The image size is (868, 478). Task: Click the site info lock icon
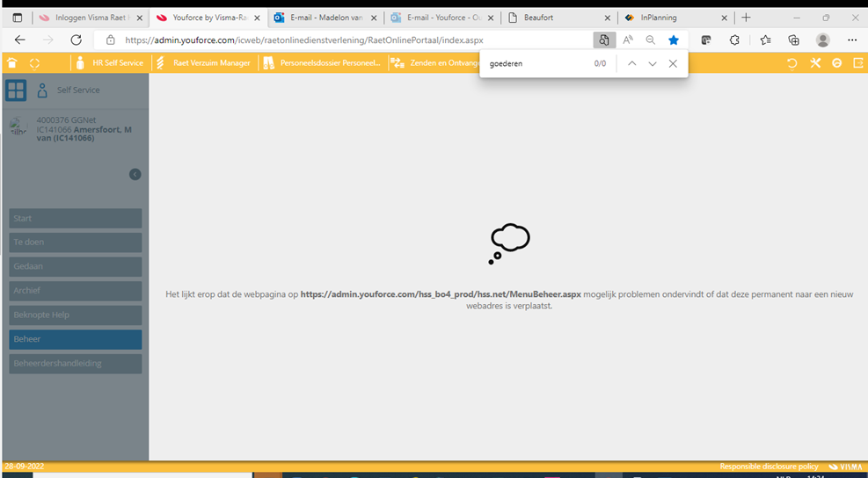pyautogui.click(x=110, y=40)
